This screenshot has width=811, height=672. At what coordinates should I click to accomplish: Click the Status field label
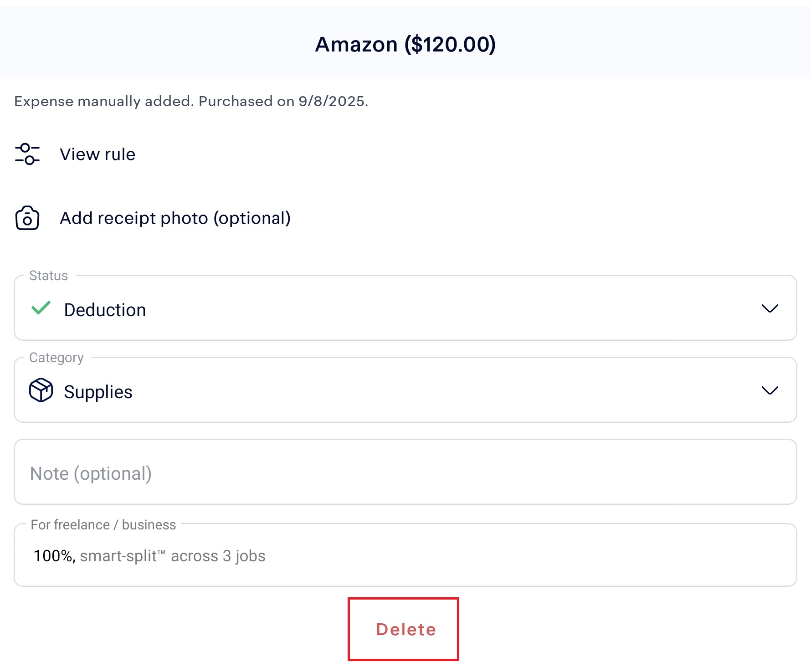point(48,276)
